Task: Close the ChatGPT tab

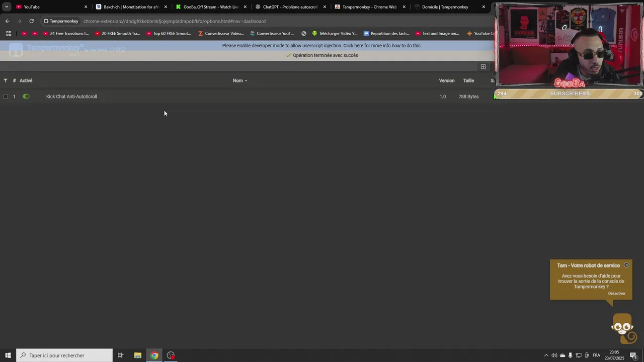Action: pyautogui.click(x=325, y=7)
